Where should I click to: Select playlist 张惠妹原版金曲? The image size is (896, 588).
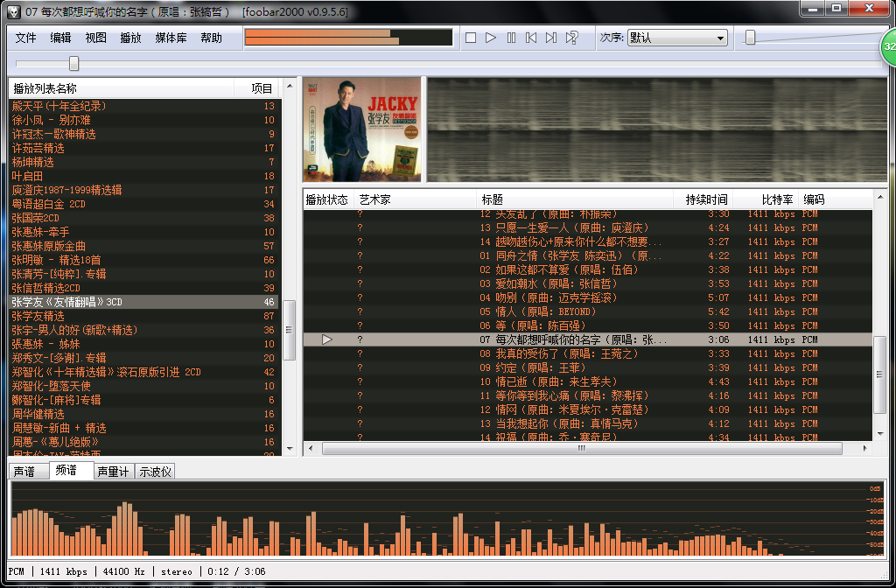click(x=144, y=246)
